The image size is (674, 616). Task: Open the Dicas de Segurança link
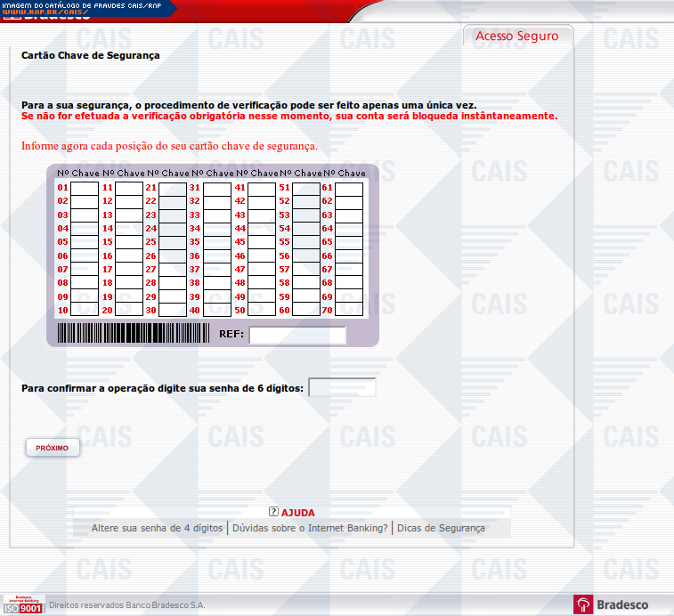click(x=441, y=528)
